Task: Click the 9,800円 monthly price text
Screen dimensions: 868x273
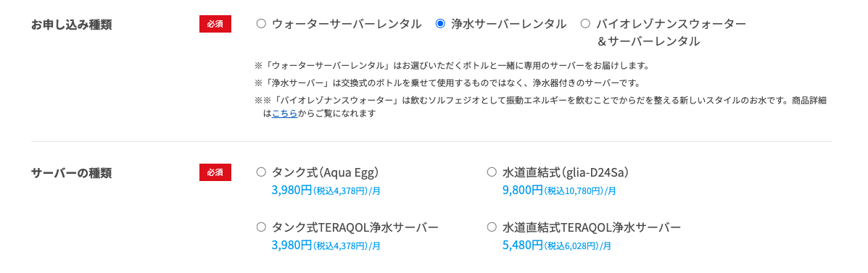Action: 523,190
